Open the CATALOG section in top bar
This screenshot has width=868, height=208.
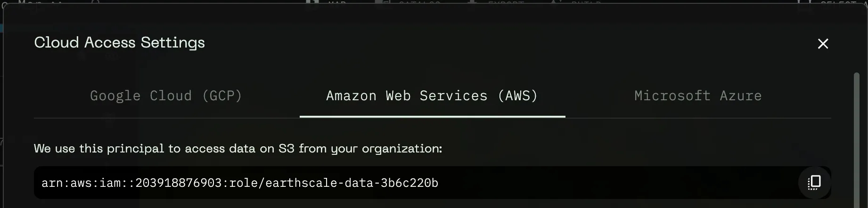tap(419, 2)
